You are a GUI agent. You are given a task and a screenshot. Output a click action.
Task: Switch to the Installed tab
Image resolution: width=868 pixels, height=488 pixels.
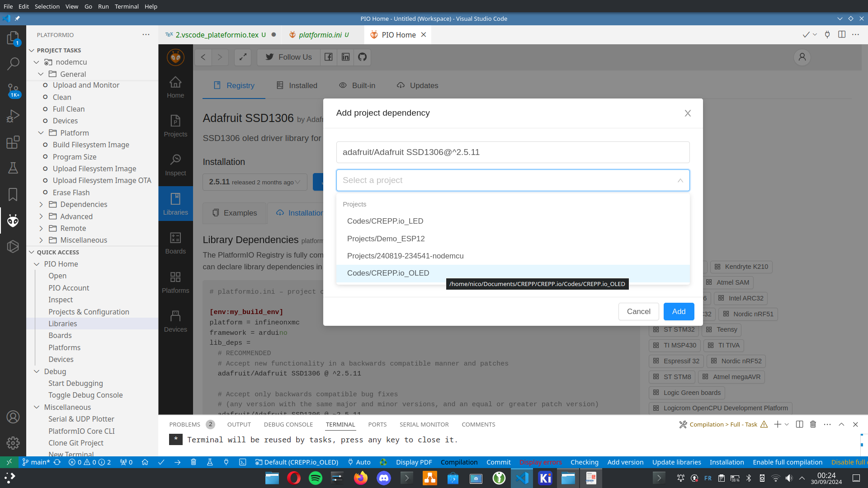pyautogui.click(x=297, y=85)
